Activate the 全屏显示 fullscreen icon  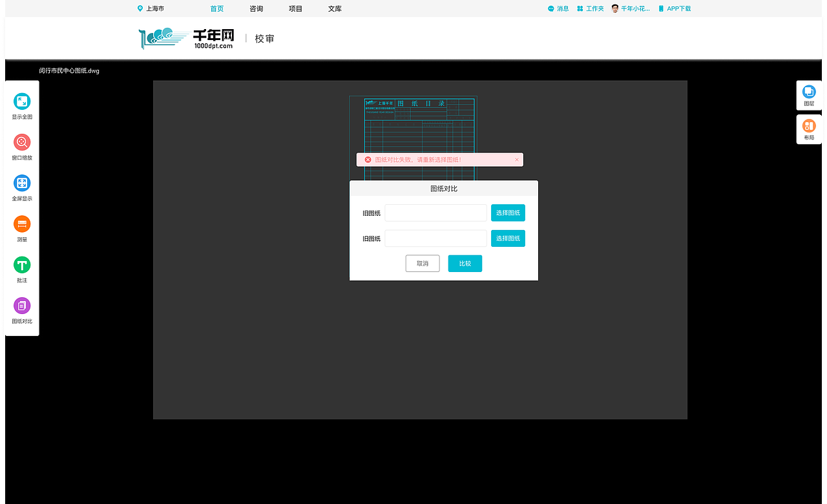[22, 183]
